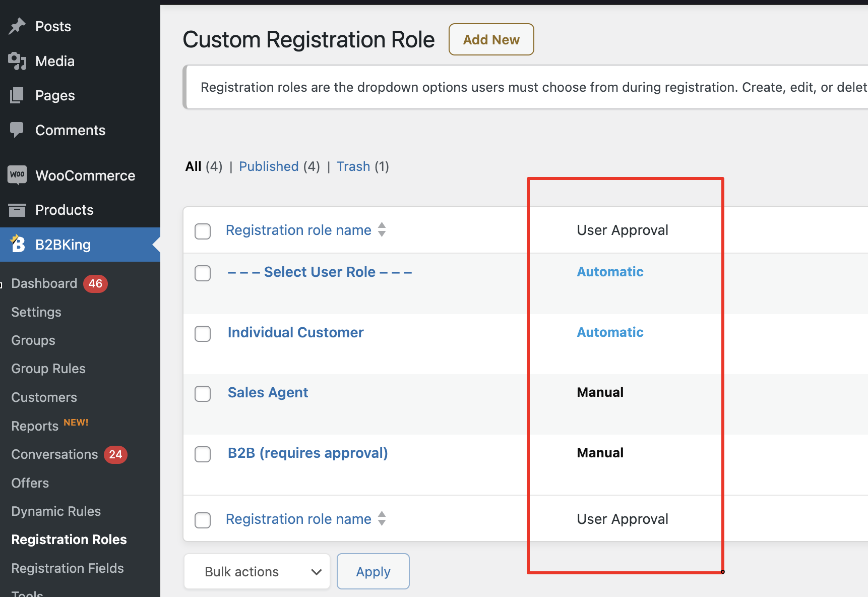Open B2B (requires approval) role
This screenshot has height=597, width=868.
tap(307, 453)
